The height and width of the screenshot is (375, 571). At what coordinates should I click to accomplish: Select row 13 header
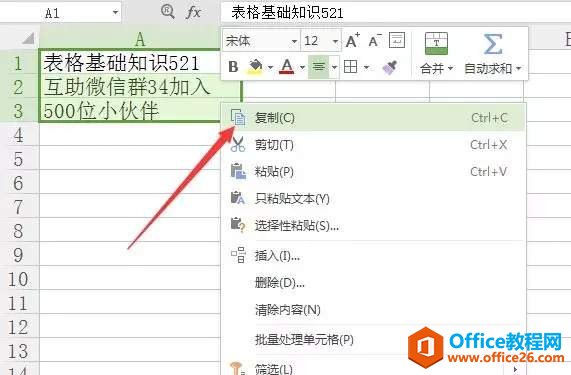coord(19,351)
